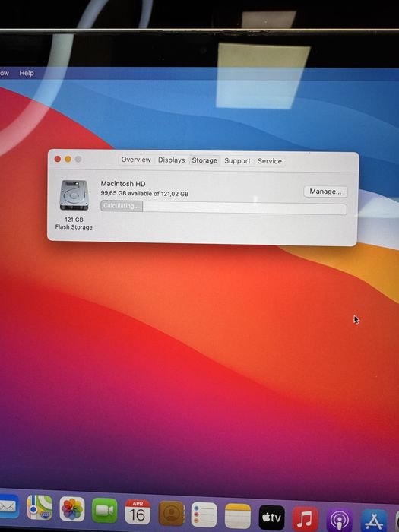Open the Mail icon in the Dock
The height and width of the screenshot is (532, 399).
coord(8,506)
